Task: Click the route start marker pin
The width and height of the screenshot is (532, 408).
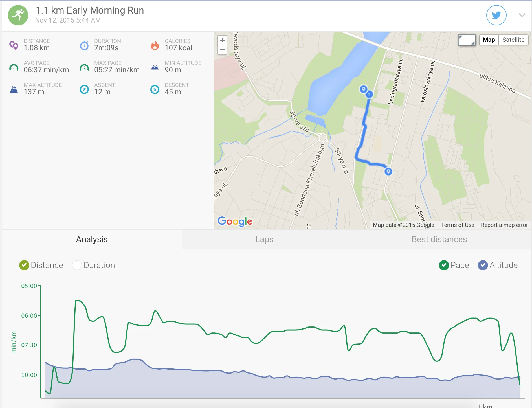Action: 388,171
